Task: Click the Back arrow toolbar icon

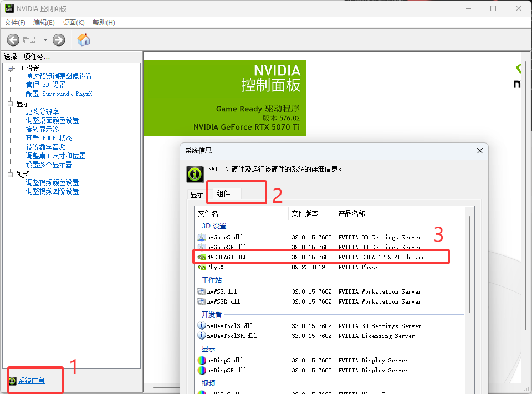Action: [x=13, y=40]
